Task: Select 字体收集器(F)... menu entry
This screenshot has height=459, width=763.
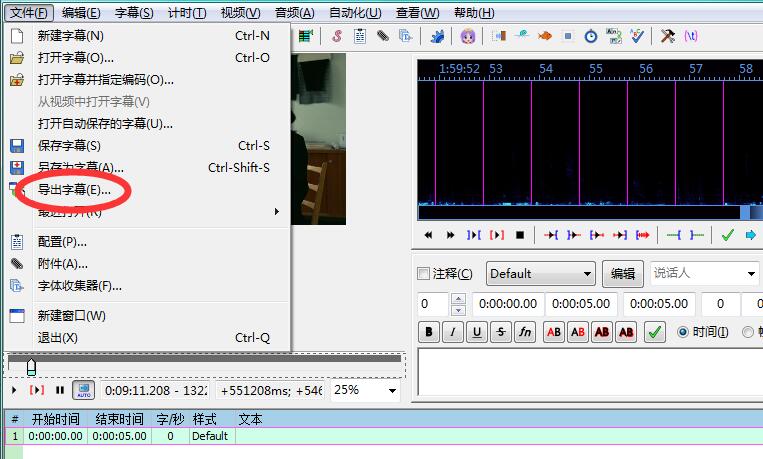Action: click(x=147, y=286)
